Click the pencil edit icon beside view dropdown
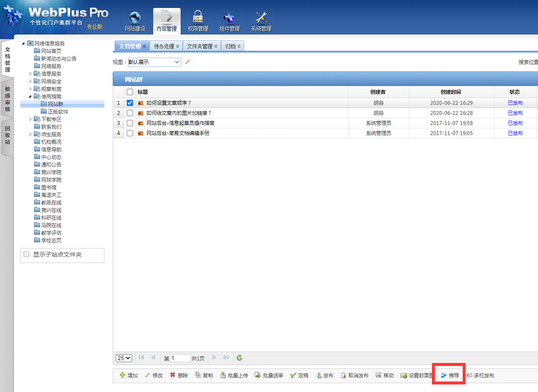The height and width of the screenshot is (392, 538). coord(188,62)
